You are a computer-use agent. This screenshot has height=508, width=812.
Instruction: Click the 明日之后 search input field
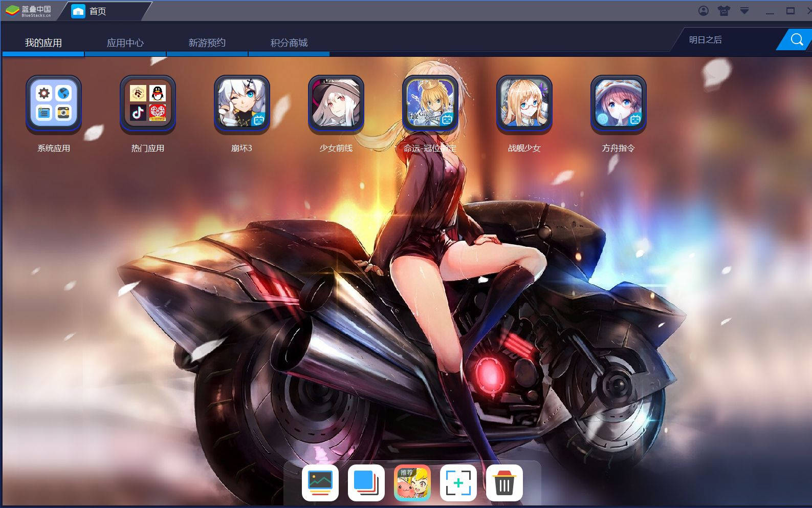coord(729,39)
